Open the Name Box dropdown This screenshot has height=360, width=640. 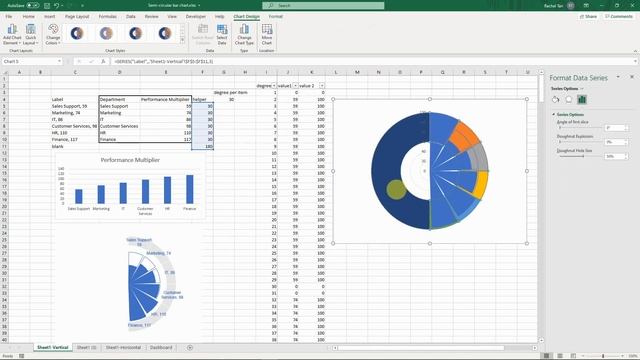point(60,61)
